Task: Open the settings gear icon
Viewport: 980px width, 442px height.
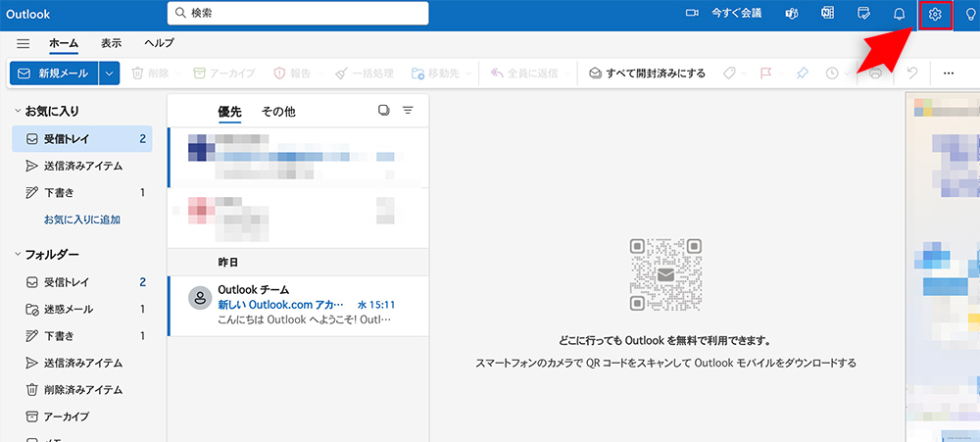Action: [935, 15]
